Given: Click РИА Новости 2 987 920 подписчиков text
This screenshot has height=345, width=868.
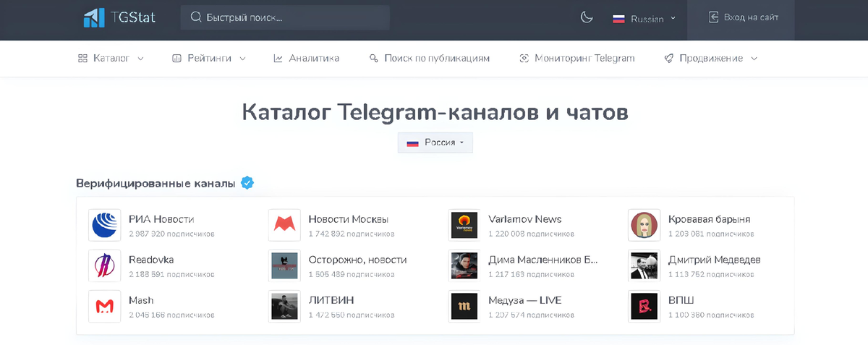Looking at the screenshot, I should (171, 234).
